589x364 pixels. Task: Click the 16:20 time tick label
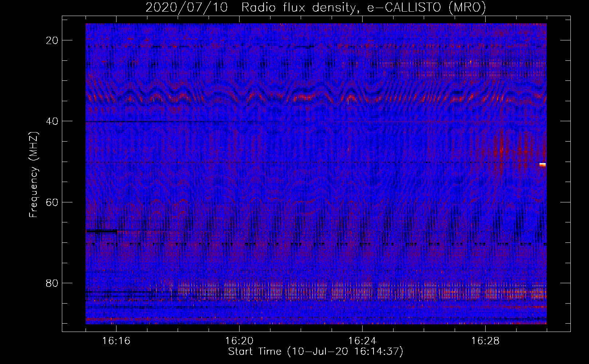240,341
